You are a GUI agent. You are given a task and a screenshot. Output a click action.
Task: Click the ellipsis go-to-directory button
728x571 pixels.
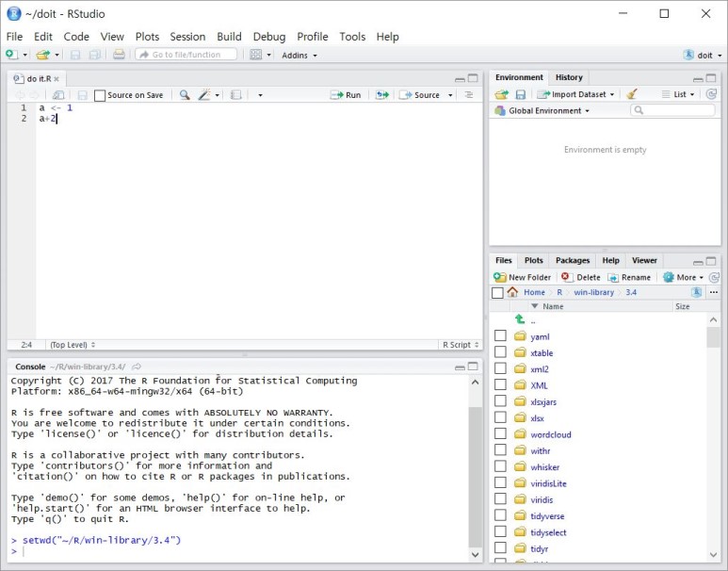(x=714, y=292)
